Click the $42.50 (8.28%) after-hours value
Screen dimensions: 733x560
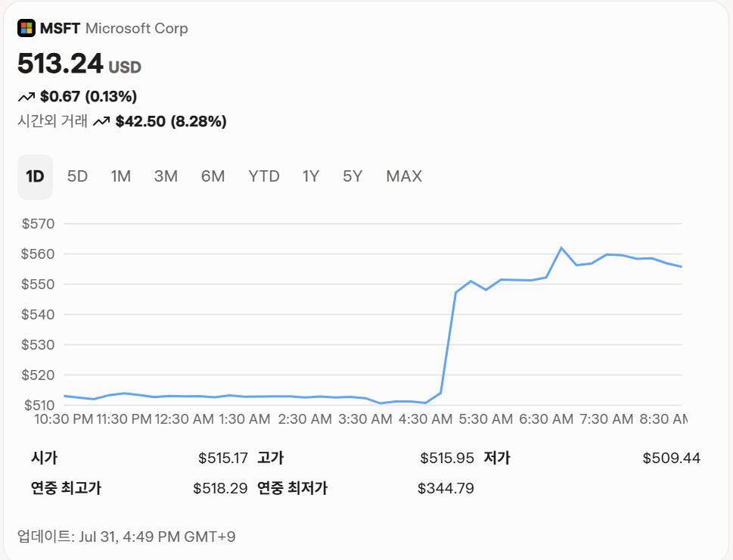point(171,122)
